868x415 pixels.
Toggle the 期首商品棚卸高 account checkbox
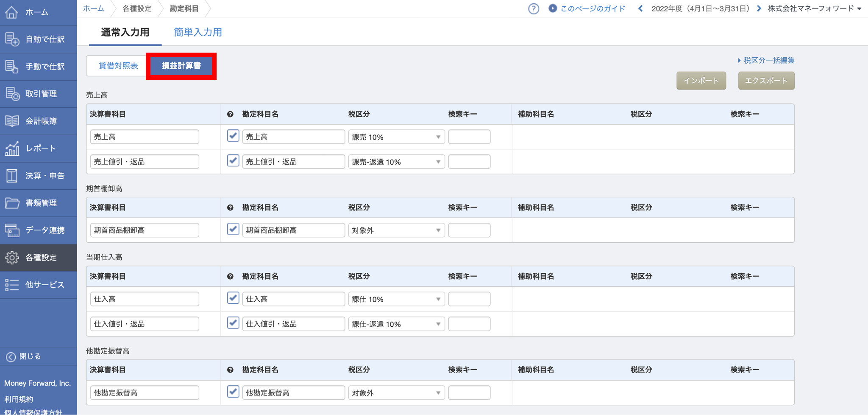coord(233,229)
